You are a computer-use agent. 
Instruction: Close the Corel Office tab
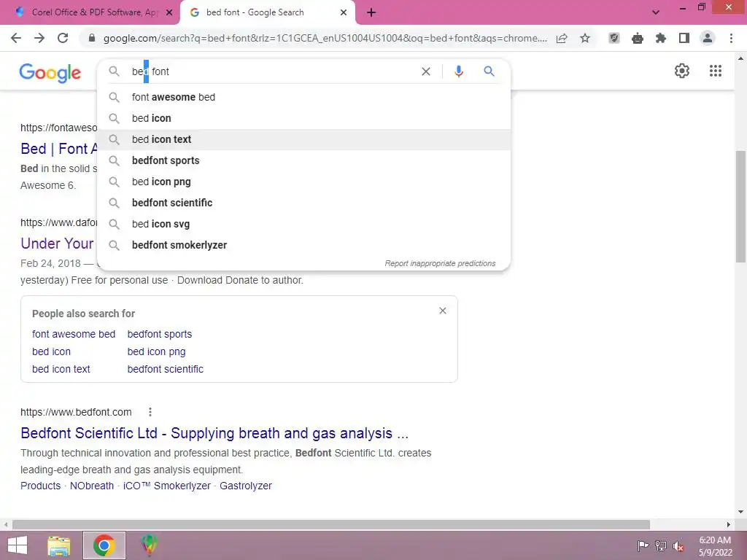tap(169, 12)
